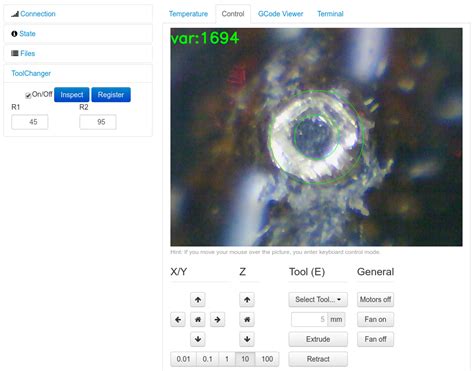This screenshot has height=371, width=474.
Task: Set jog step to 0.1
Action: (x=207, y=359)
